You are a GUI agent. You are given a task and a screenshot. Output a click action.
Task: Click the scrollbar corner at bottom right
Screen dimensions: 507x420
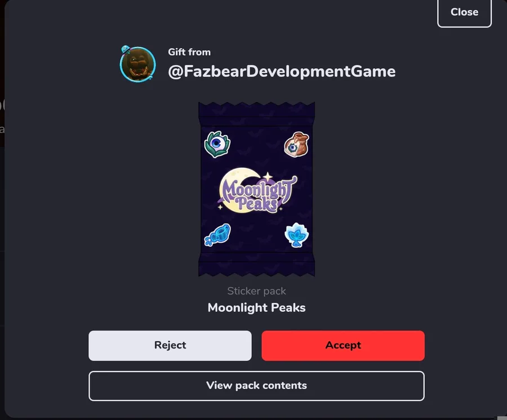(x=502, y=418)
